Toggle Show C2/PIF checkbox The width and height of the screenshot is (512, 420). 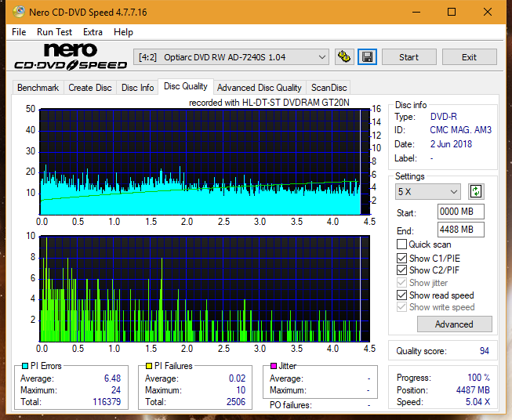[x=401, y=270]
